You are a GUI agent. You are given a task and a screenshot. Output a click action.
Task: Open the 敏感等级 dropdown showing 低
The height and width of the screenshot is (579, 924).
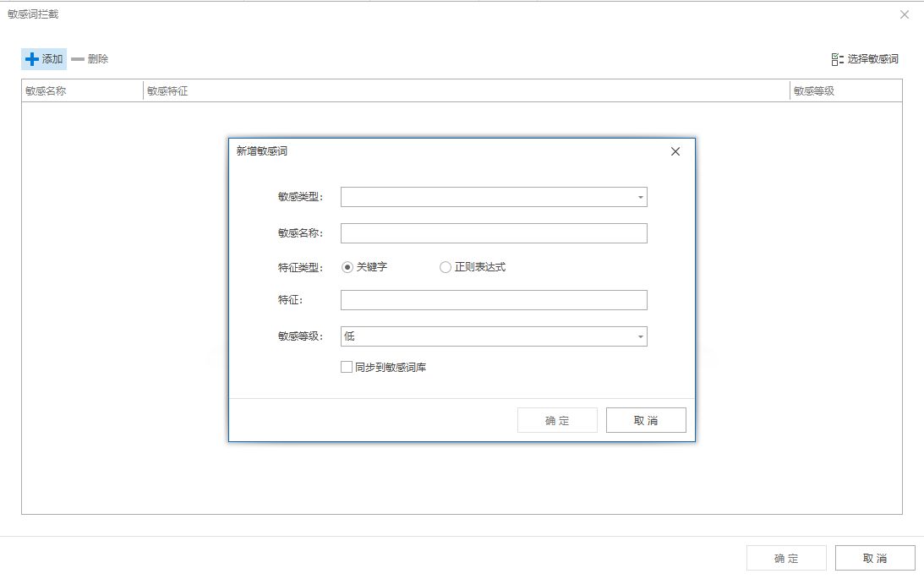point(494,336)
